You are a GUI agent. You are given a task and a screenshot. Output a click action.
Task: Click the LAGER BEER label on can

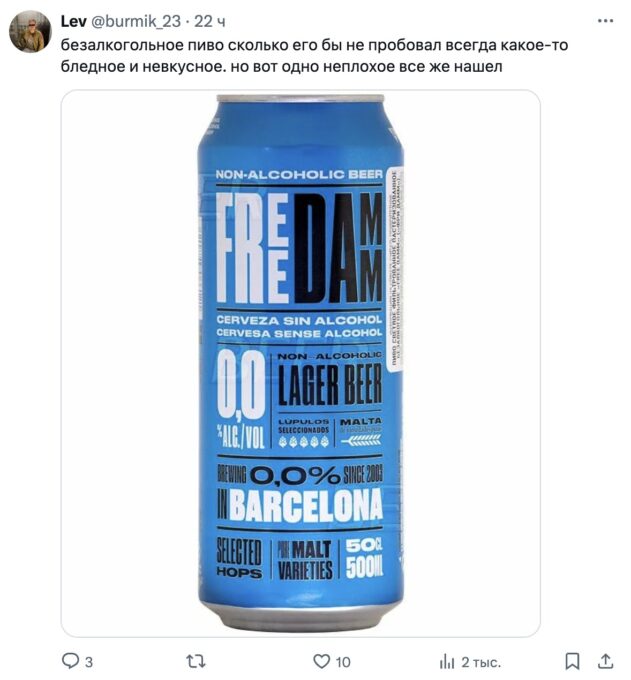pos(330,384)
